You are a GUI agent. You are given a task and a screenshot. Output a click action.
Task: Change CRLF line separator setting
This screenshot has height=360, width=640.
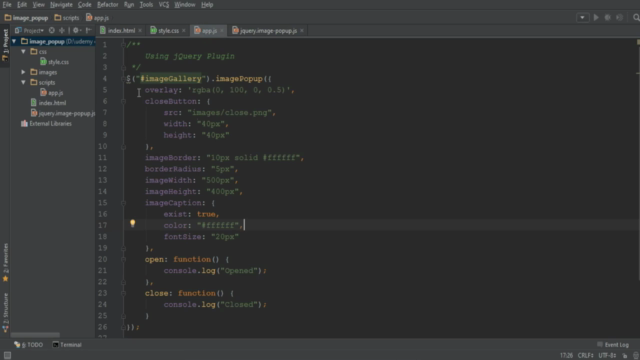[585, 356]
